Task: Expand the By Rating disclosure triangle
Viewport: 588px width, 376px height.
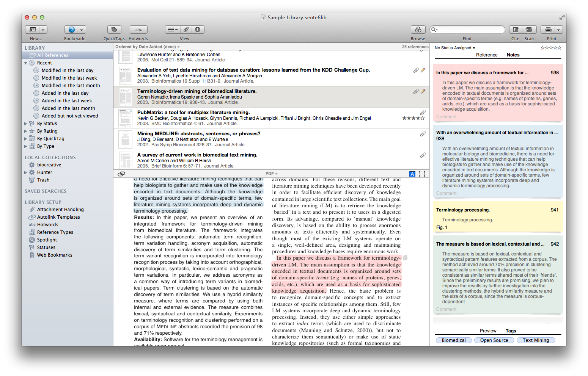Action: click(x=26, y=131)
